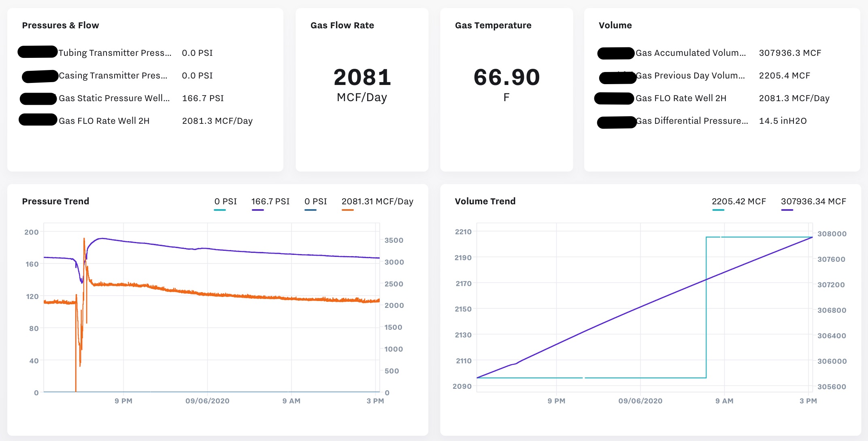Click the 3 PM axis label in Volume Trend
This screenshot has width=868, height=441.
pos(808,401)
